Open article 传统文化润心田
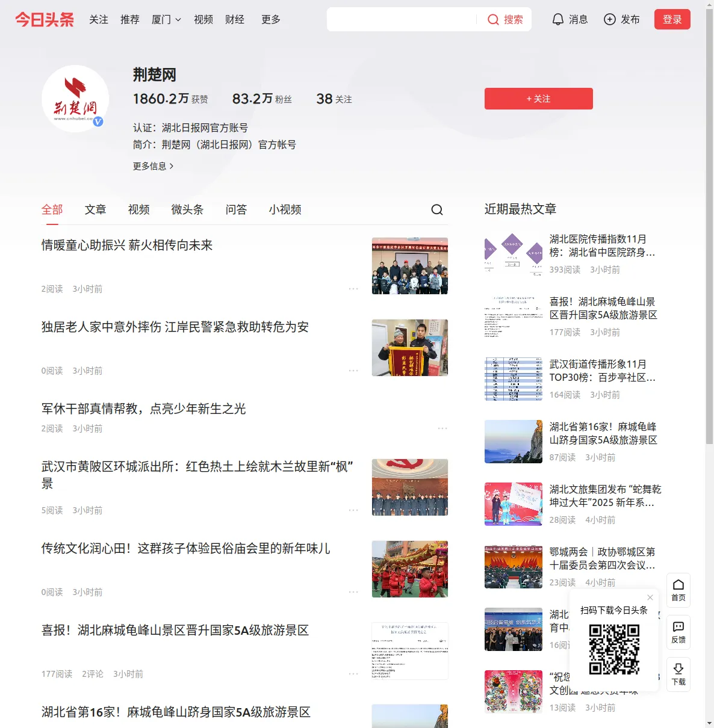 pyautogui.click(x=186, y=549)
